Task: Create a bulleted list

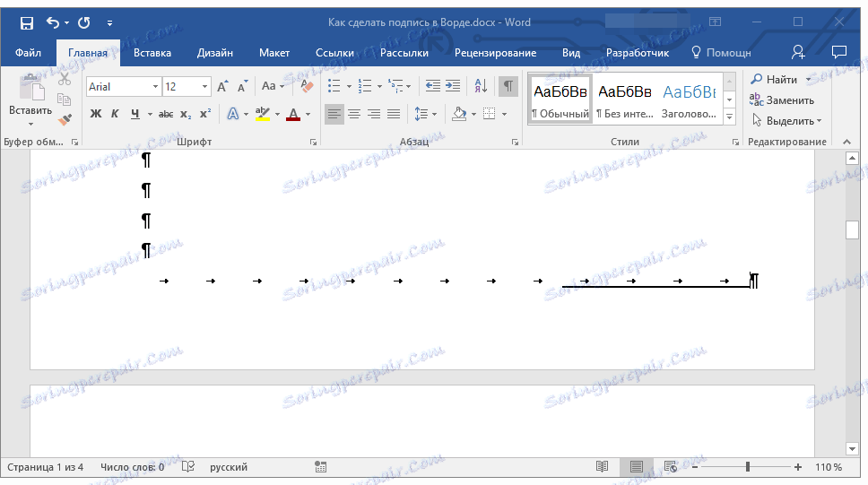Action: [334, 86]
